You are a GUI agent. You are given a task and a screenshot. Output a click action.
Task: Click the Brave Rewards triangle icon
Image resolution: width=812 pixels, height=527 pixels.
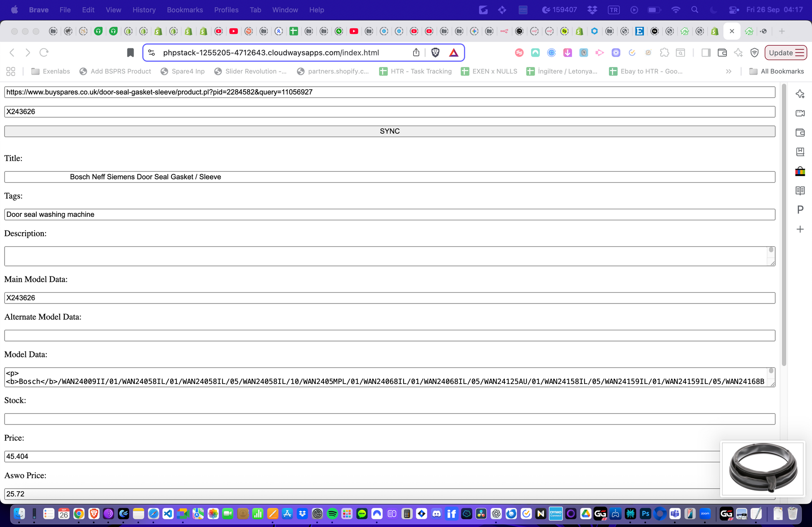click(454, 53)
